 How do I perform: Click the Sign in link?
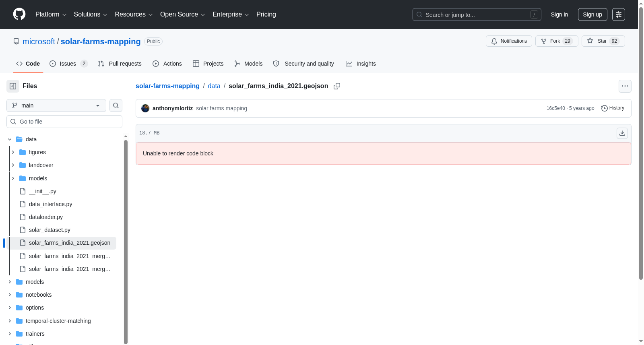click(x=559, y=14)
